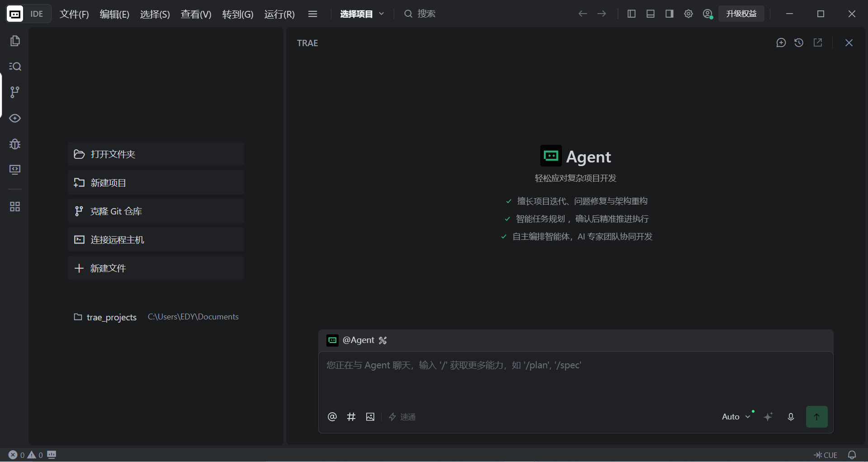Screen dimensions: 868x462
Task: Maximize the TRAE window
Action: 821,14
